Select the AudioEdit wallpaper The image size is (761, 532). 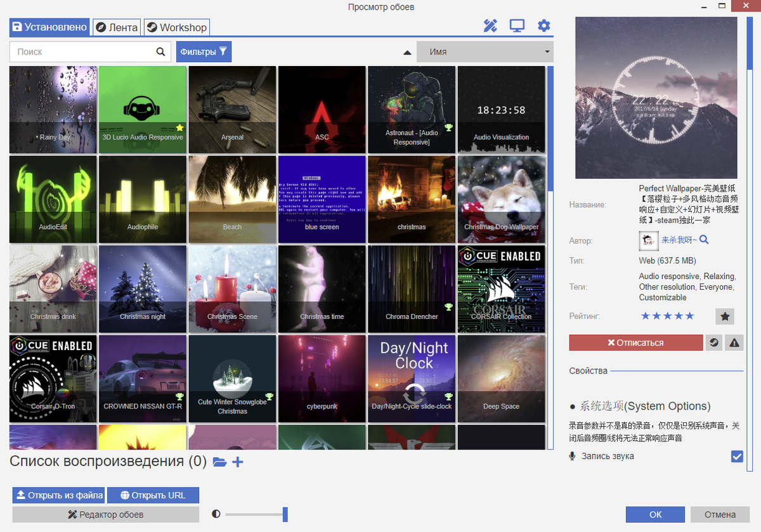(53, 200)
